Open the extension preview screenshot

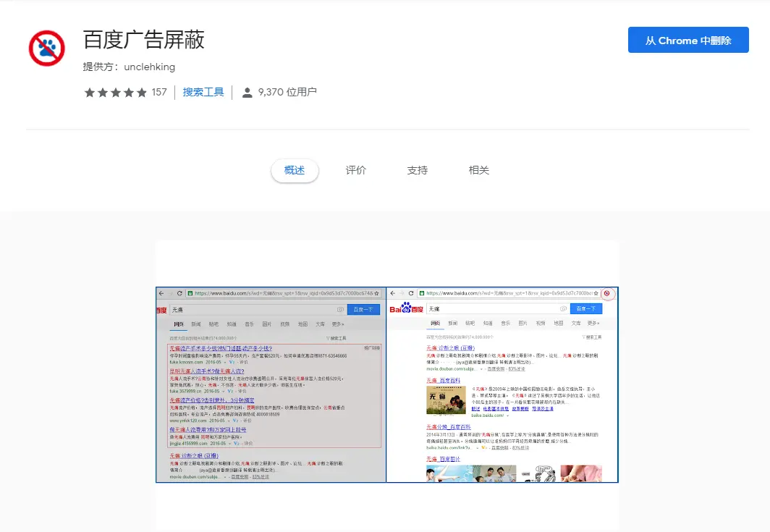pyautogui.click(x=387, y=384)
